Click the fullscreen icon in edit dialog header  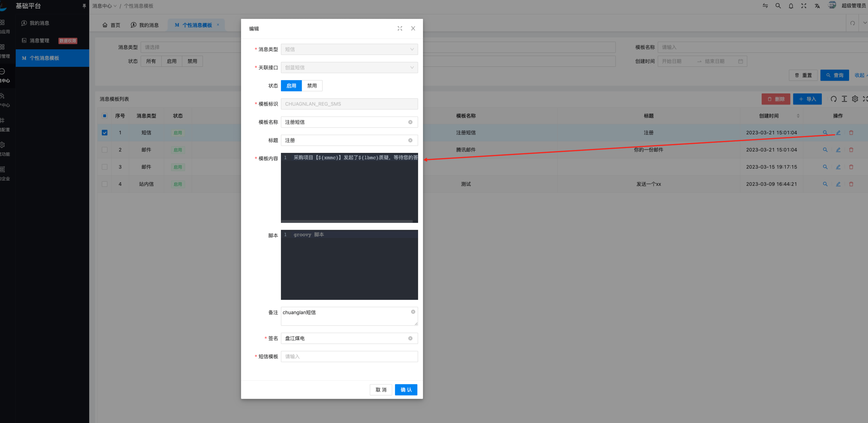coord(400,29)
